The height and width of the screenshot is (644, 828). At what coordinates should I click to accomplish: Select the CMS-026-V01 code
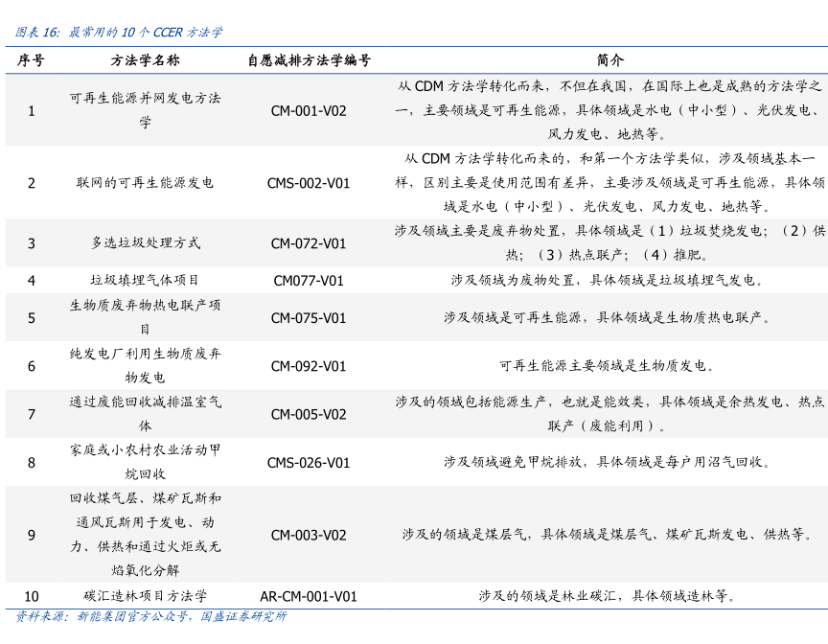[309, 463]
